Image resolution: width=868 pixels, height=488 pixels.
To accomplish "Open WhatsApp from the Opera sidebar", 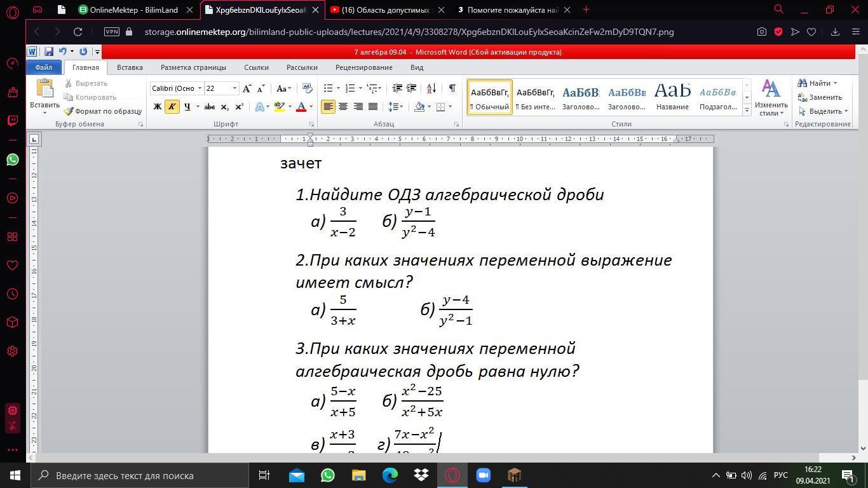I will click(x=13, y=159).
